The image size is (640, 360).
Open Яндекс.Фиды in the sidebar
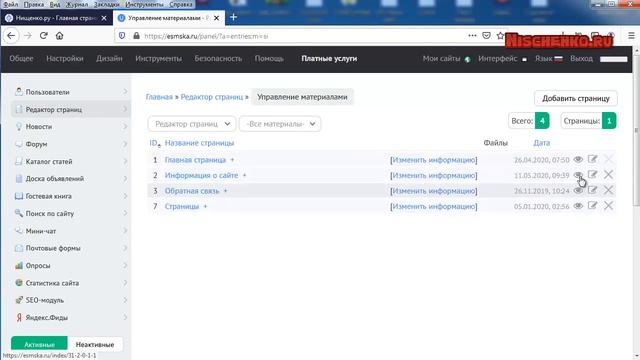pyautogui.click(x=47, y=318)
